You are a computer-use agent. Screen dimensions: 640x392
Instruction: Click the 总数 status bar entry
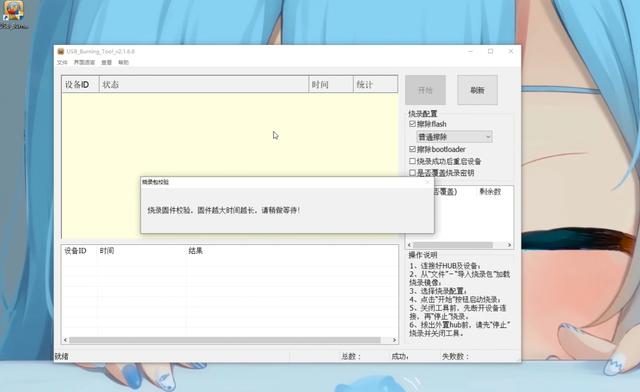351,356
